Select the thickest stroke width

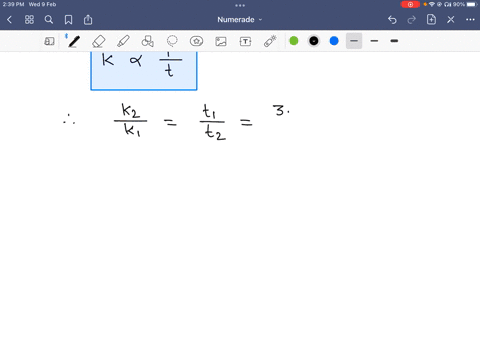[394, 41]
